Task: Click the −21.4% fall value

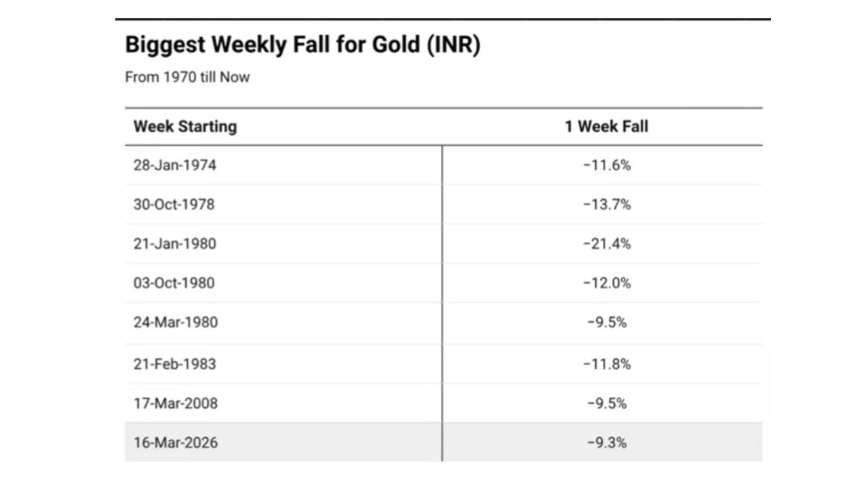Action: pos(607,243)
